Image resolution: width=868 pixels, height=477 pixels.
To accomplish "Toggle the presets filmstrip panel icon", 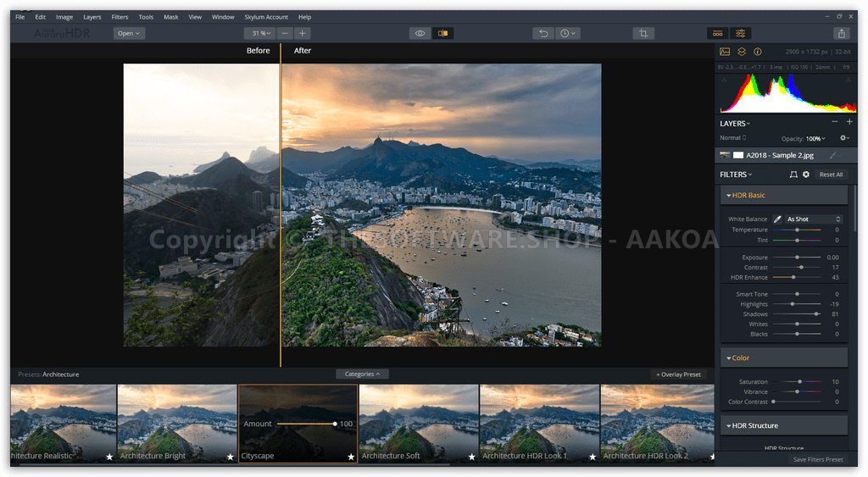I will pyautogui.click(x=717, y=33).
